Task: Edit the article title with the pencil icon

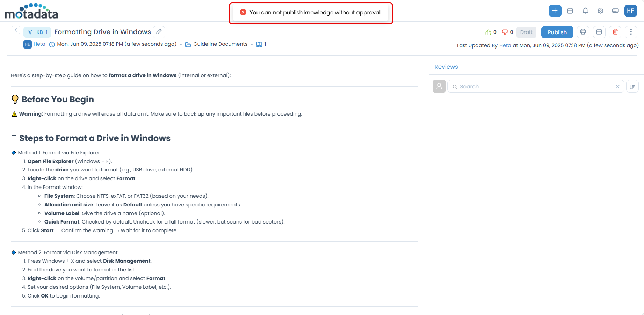Action: pyautogui.click(x=159, y=32)
